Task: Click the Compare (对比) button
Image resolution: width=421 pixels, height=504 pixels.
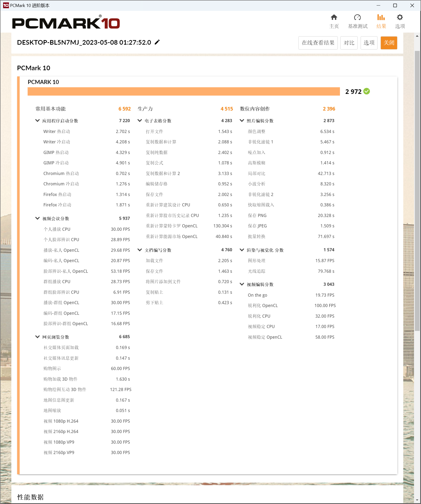Action: 349,43
